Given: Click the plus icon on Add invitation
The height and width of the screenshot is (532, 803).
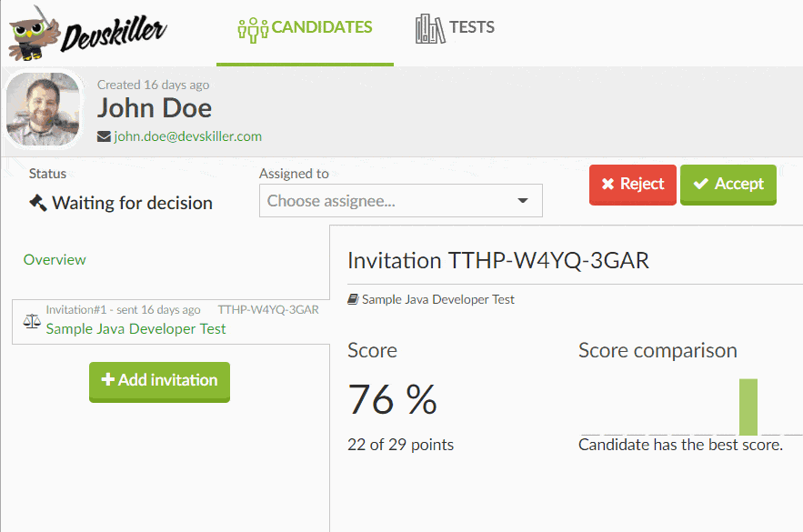Looking at the screenshot, I should point(107,380).
